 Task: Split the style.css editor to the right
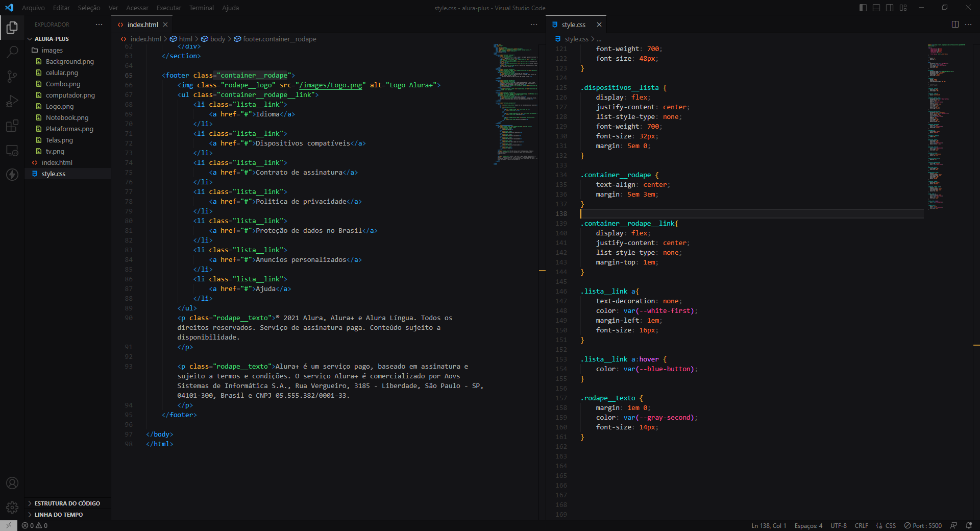tap(955, 25)
